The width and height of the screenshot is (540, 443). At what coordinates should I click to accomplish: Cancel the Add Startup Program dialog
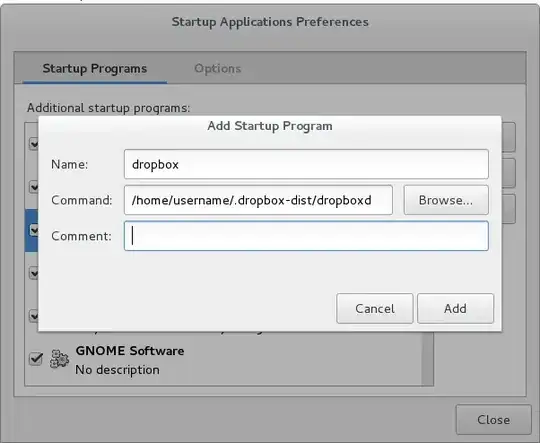pos(375,309)
